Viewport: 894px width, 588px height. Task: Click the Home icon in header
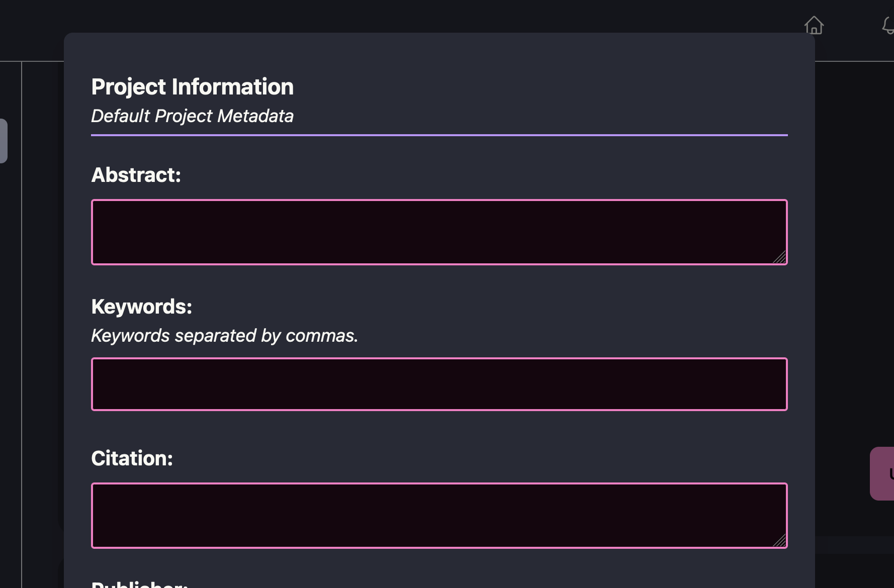[x=814, y=25]
